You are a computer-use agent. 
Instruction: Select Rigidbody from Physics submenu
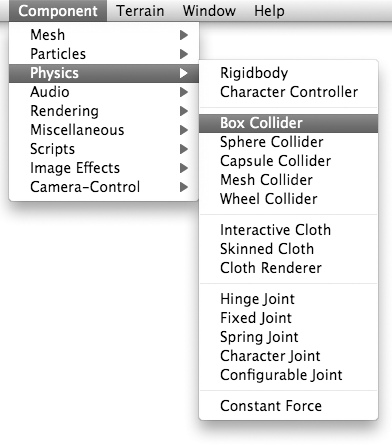289,73
